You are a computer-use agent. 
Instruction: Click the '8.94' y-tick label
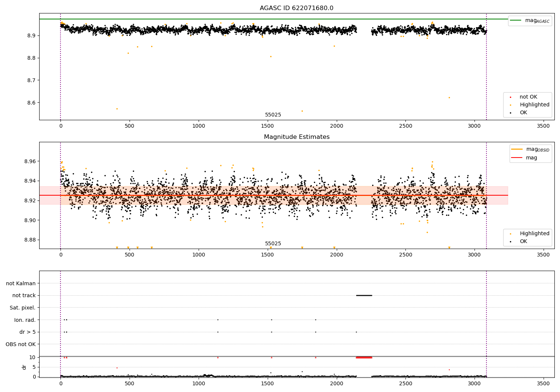click(30, 181)
